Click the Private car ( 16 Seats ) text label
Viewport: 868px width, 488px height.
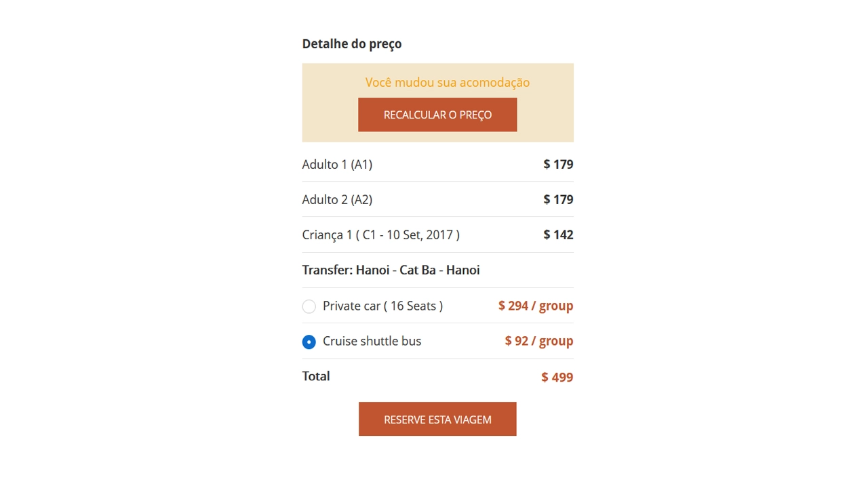(382, 306)
